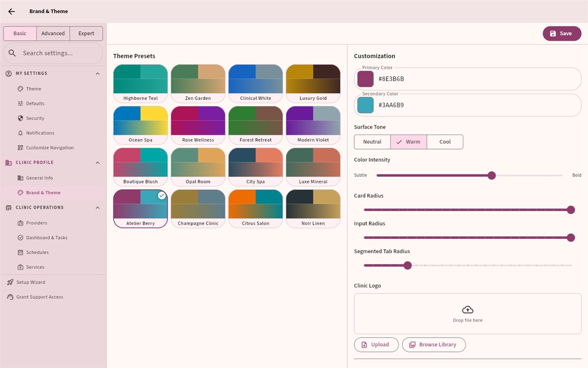Select the Clinical White preset
588x368 pixels.
tap(256, 83)
